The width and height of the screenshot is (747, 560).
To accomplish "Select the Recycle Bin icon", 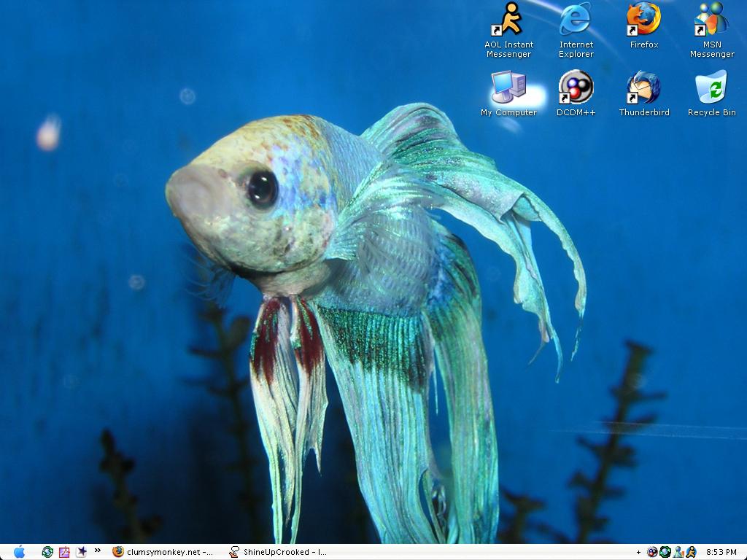I will click(711, 88).
